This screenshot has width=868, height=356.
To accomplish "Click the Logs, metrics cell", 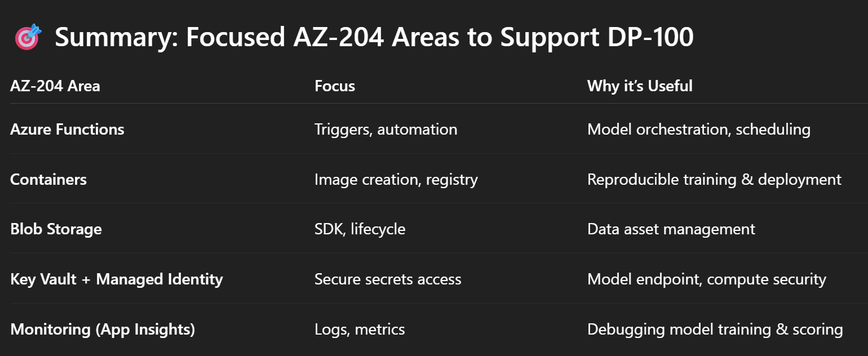I will 360,329.
